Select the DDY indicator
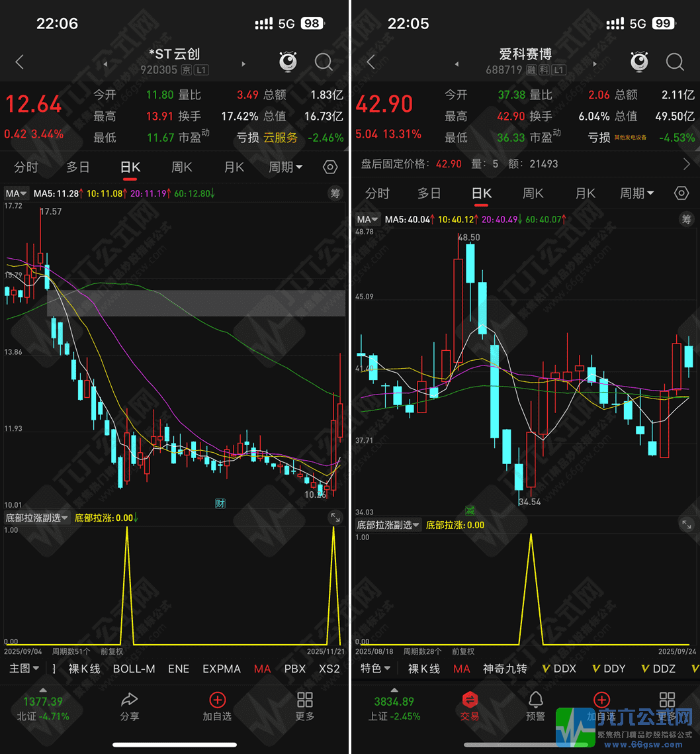 [609, 669]
